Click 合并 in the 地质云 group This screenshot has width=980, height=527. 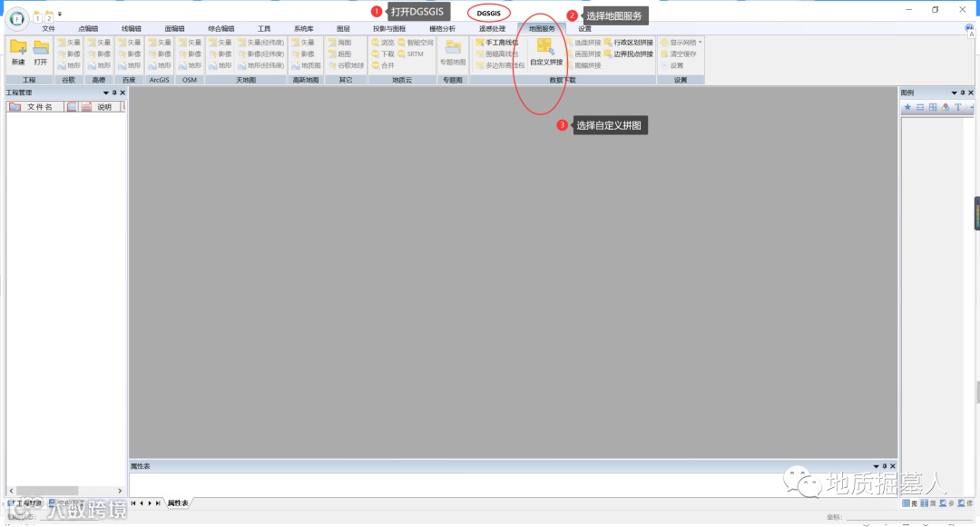383,65
